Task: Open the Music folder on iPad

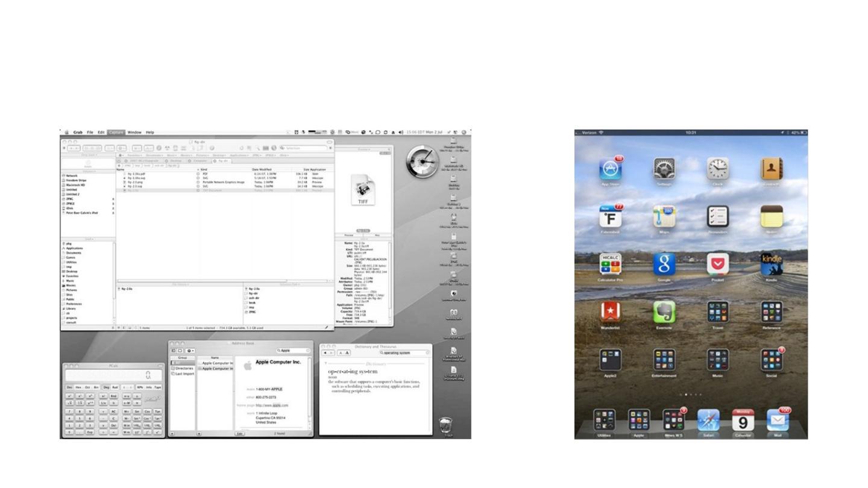Action: [717, 360]
